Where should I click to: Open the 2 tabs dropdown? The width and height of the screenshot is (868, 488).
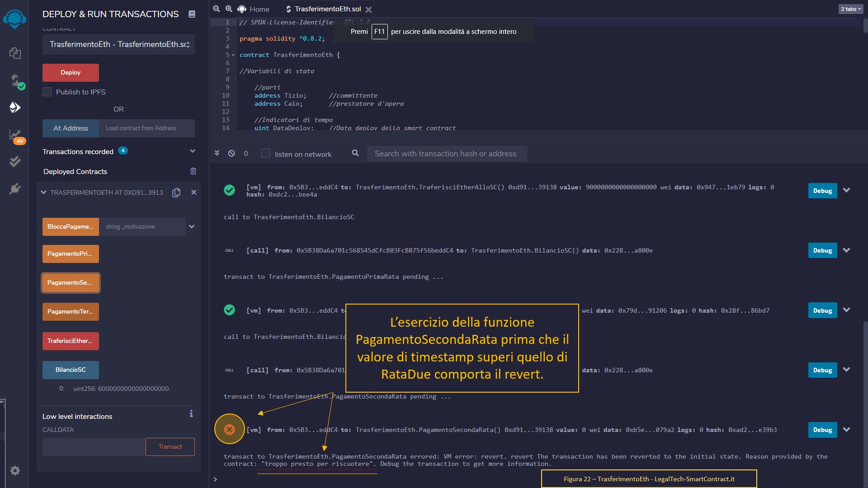pyautogui.click(x=850, y=9)
